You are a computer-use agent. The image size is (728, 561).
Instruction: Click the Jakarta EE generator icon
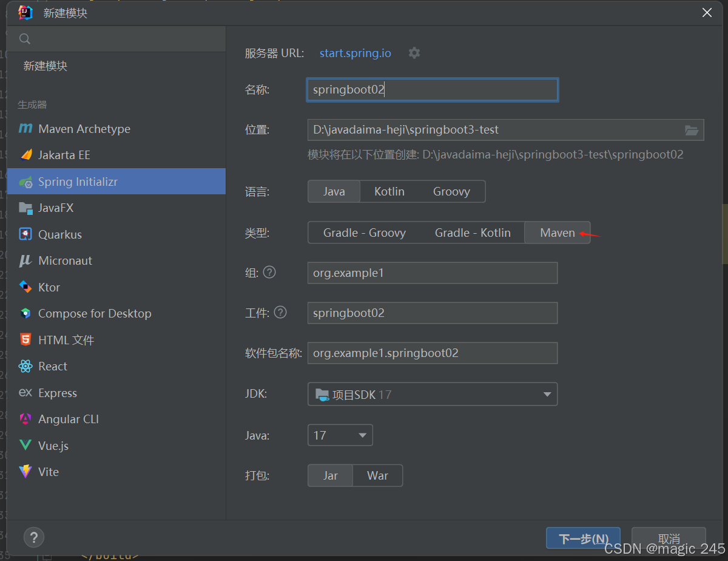pos(25,155)
